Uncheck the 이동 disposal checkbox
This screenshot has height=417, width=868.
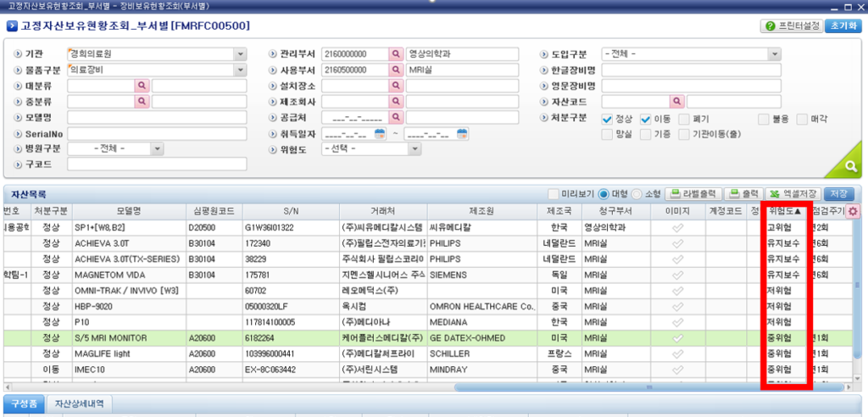646,119
